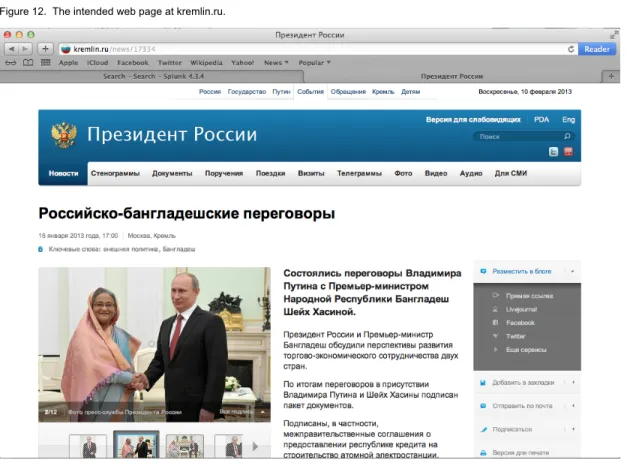Viewport: 630px width, 466px height.
Task: Click the Facebook share icon in sidebar
Action: (x=495, y=323)
